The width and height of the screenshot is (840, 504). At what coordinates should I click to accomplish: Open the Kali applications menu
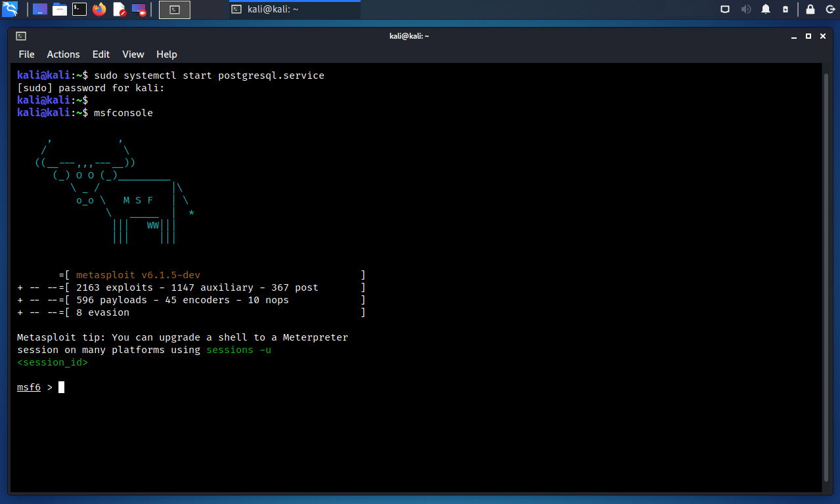[10, 9]
